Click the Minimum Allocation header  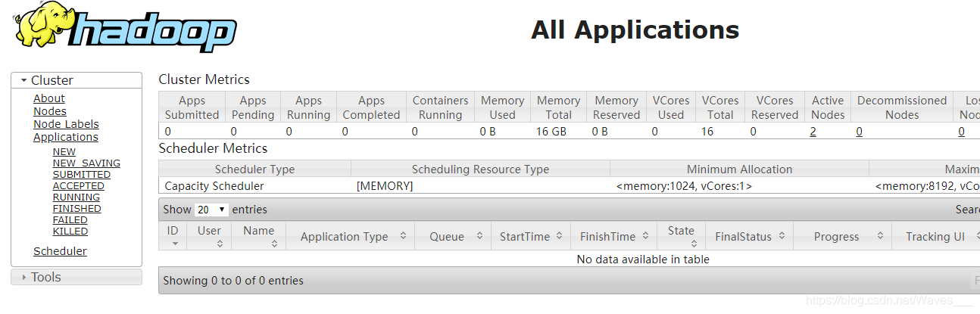coord(739,169)
